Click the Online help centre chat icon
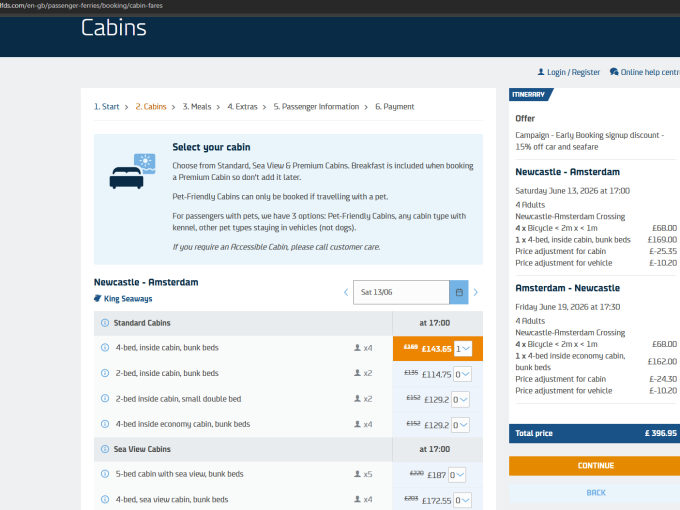The height and width of the screenshot is (510, 680). (x=613, y=72)
